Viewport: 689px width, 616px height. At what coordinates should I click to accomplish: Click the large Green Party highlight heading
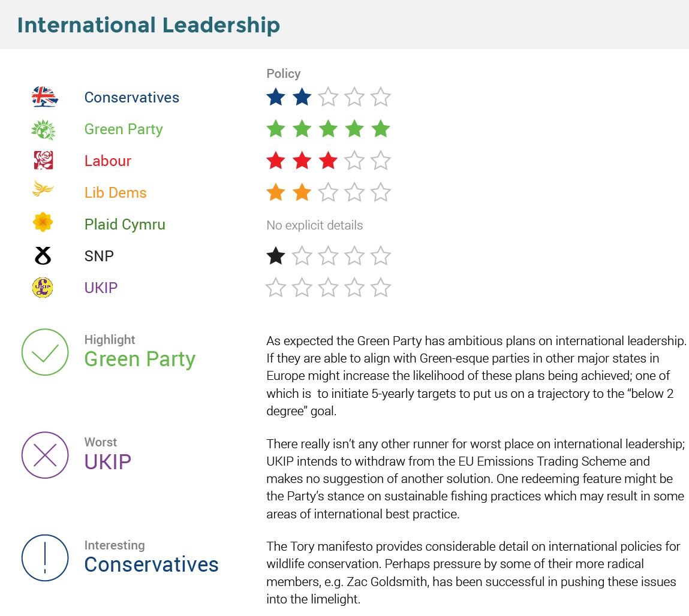pos(140,359)
